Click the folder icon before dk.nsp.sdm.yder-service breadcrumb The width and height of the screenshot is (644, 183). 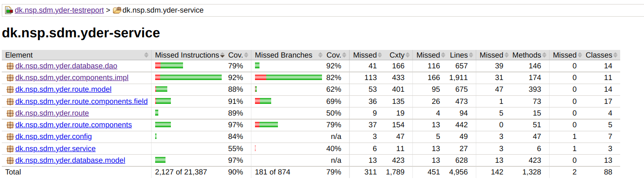[x=117, y=10]
